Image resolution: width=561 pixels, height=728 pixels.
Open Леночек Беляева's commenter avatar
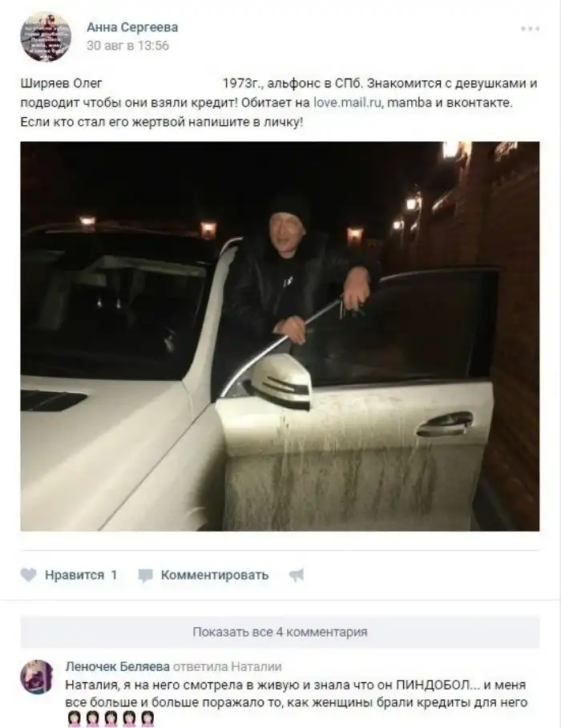[x=37, y=677]
